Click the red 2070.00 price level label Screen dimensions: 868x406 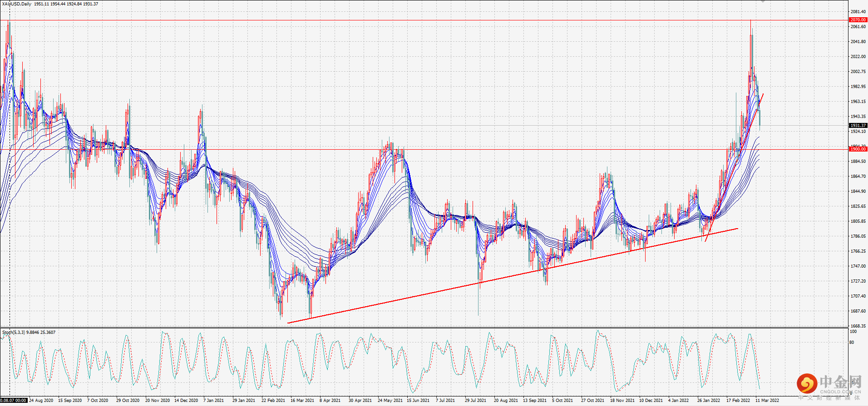pos(858,20)
